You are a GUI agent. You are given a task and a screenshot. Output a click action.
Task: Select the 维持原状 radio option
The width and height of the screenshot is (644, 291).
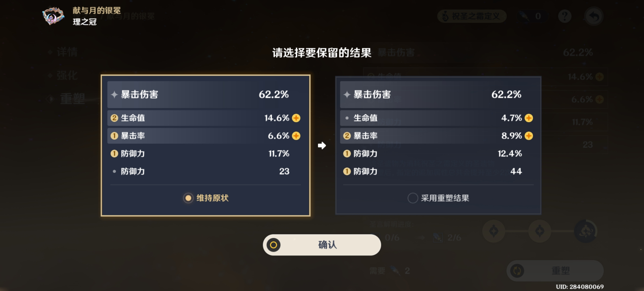tap(206, 198)
